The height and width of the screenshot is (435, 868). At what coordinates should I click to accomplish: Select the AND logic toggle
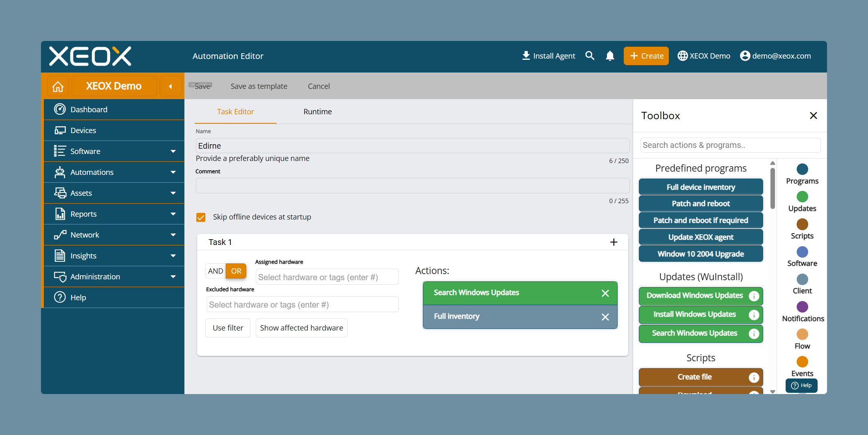[216, 271]
